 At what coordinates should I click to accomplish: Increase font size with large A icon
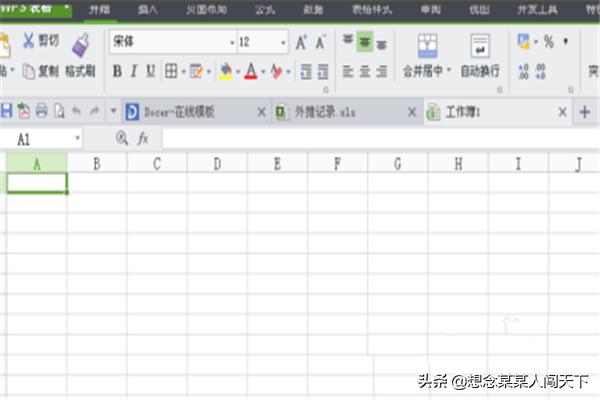click(300, 43)
